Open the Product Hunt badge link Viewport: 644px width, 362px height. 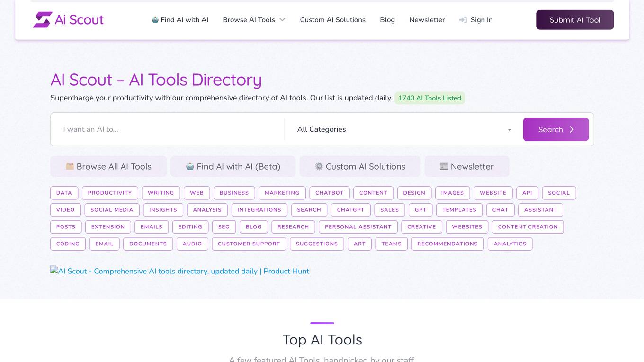(180, 271)
